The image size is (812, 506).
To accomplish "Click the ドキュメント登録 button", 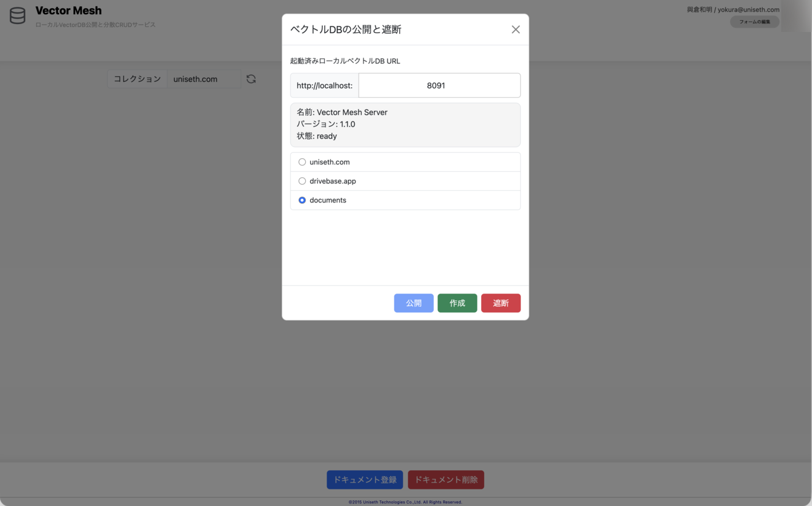I will pyautogui.click(x=365, y=480).
